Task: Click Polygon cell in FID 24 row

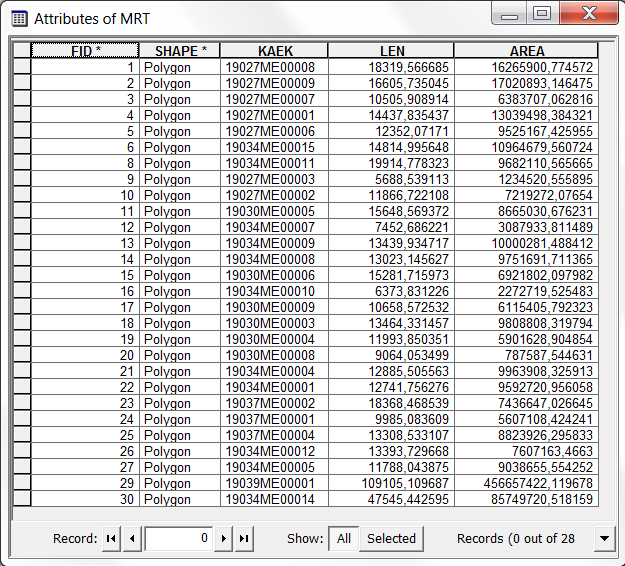Action: pyautogui.click(x=180, y=419)
